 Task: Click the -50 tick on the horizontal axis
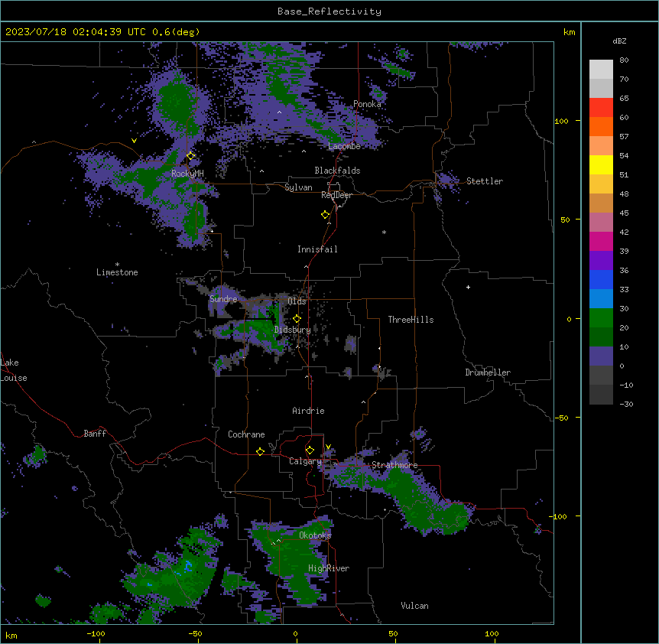pos(195,633)
